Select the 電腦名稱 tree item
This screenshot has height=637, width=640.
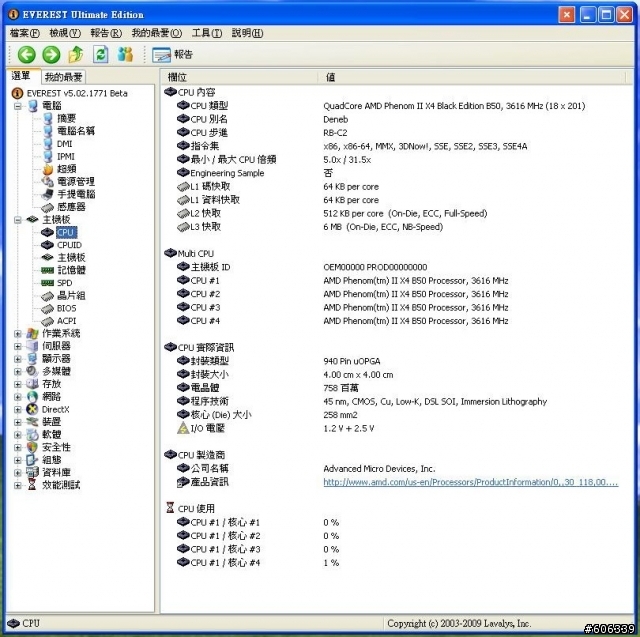(x=76, y=131)
